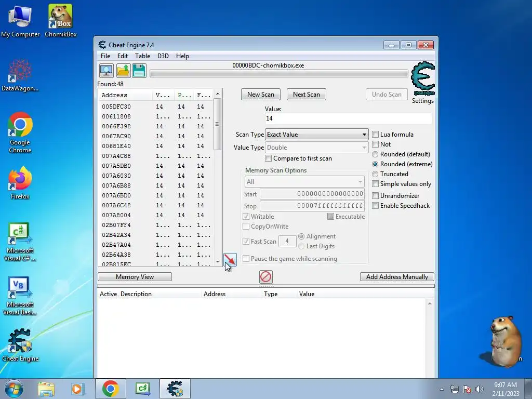Click New Scan button

(261, 95)
